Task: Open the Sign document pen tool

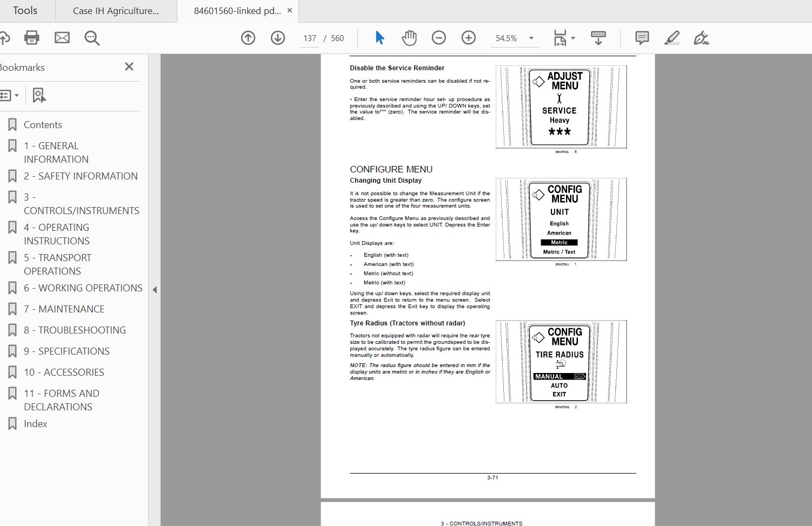Action: pyautogui.click(x=701, y=38)
